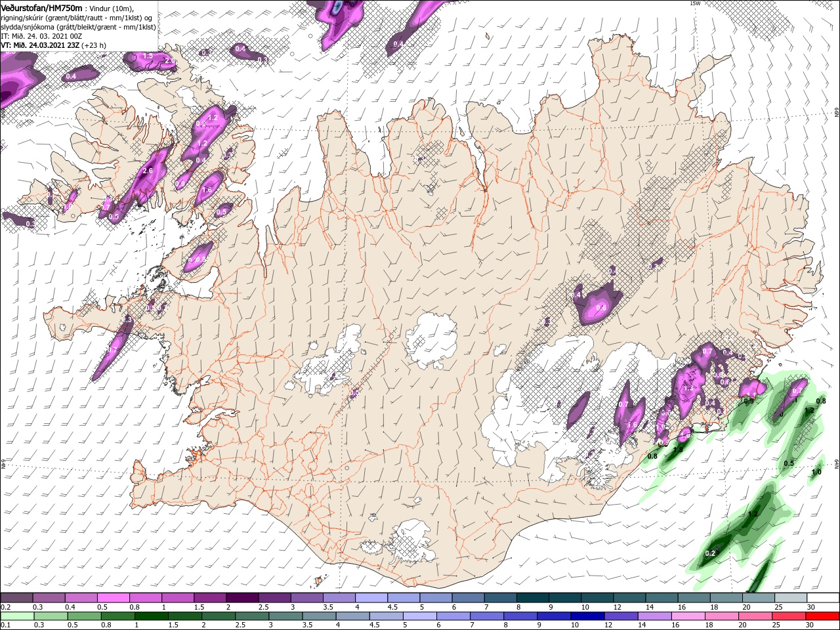Select the VT: Mið. 24.03.2021 23Z valid time
Screen dimensions: 840x630
point(40,45)
